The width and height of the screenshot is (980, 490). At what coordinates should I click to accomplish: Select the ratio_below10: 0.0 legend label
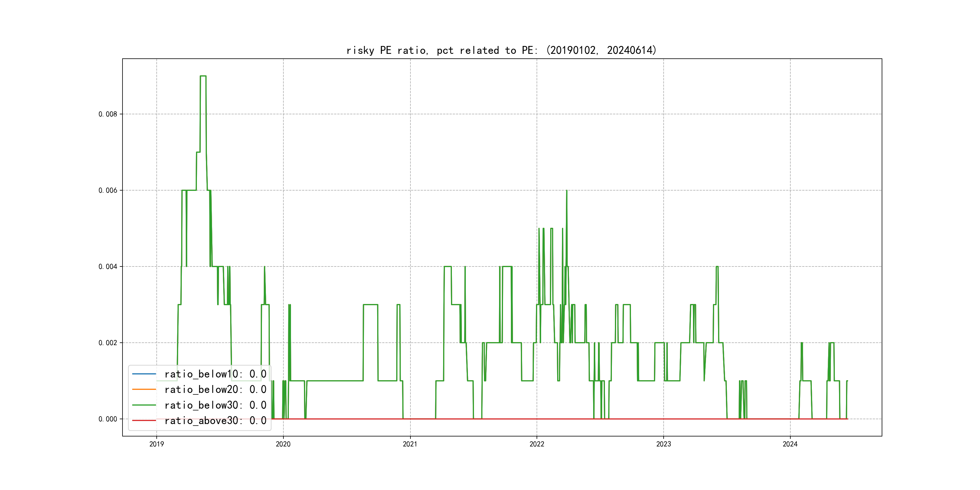(215, 374)
